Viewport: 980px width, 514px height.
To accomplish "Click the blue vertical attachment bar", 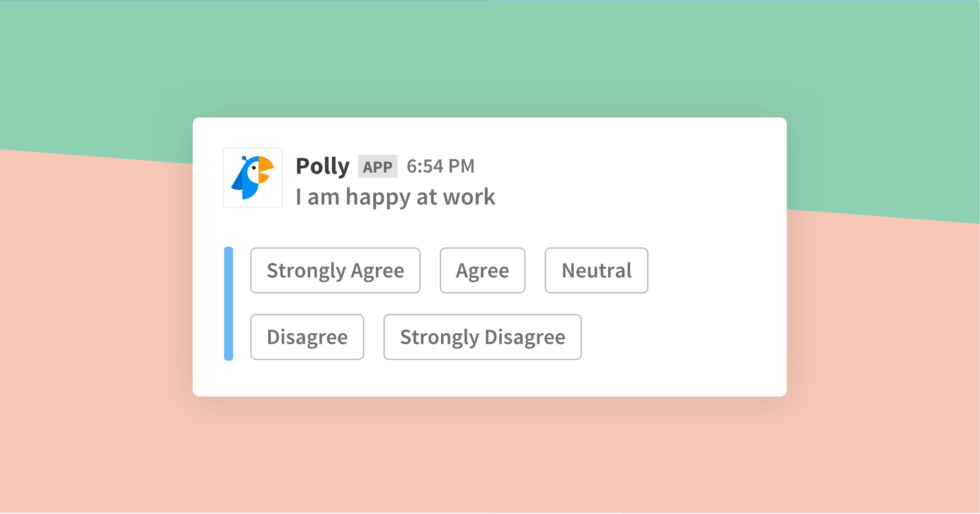I will click(229, 304).
